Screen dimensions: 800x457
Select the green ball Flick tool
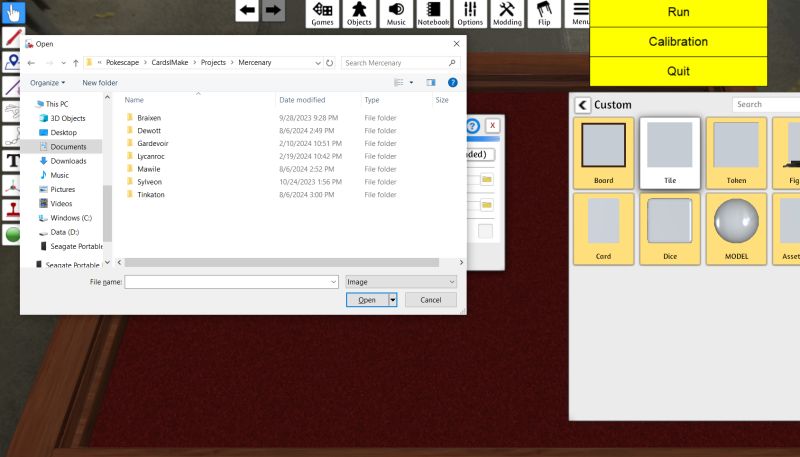point(12,234)
